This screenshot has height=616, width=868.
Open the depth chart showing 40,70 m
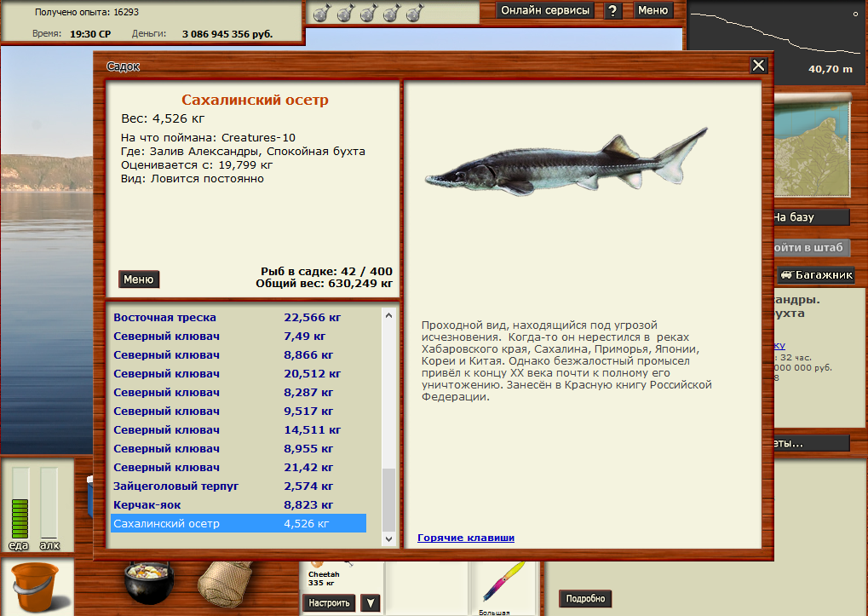(775, 42)
